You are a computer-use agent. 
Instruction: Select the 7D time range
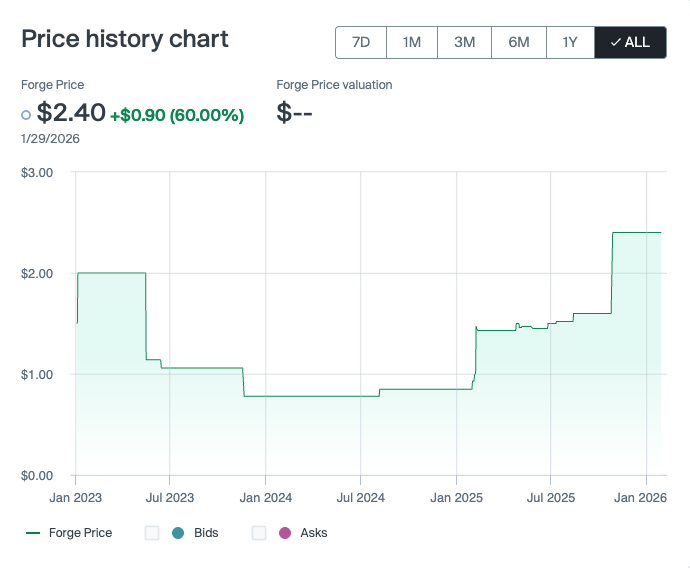[361, 42]
